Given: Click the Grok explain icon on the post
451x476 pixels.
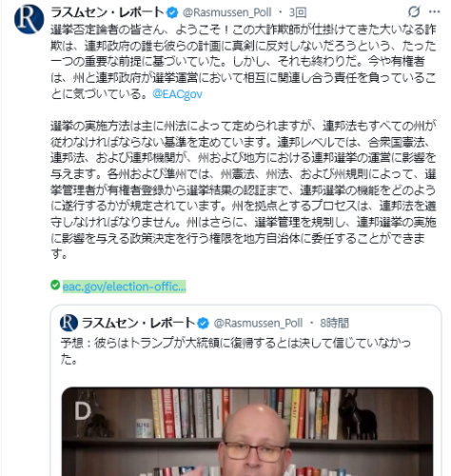Looking at the screenshot, I should click(x=414, y=11).
